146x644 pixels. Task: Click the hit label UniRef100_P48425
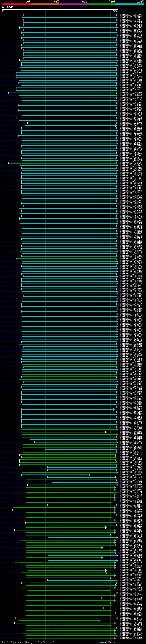[x=131, y=552]
